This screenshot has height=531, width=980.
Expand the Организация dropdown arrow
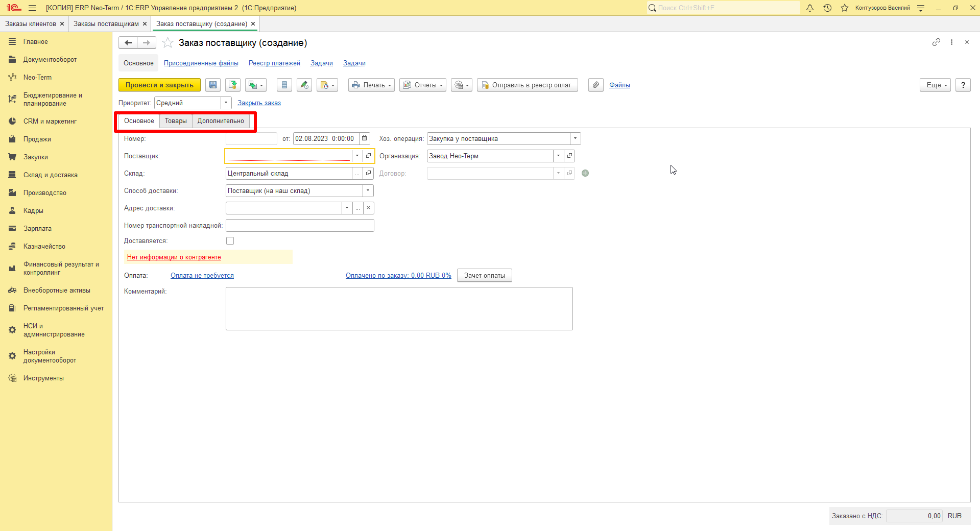pos(558,156)
